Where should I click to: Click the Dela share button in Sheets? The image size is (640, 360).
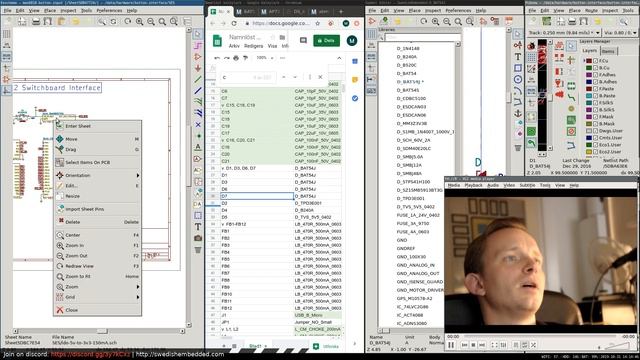[326, 40]
